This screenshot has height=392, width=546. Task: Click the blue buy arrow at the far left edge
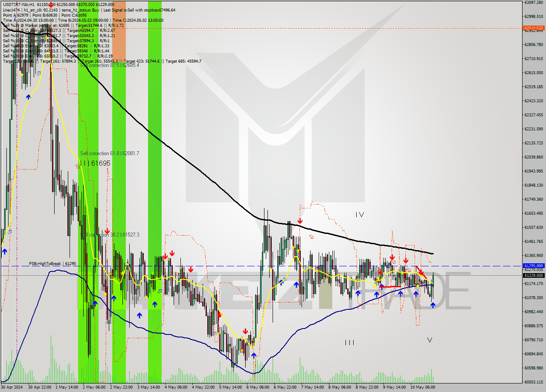coord(5,252)
